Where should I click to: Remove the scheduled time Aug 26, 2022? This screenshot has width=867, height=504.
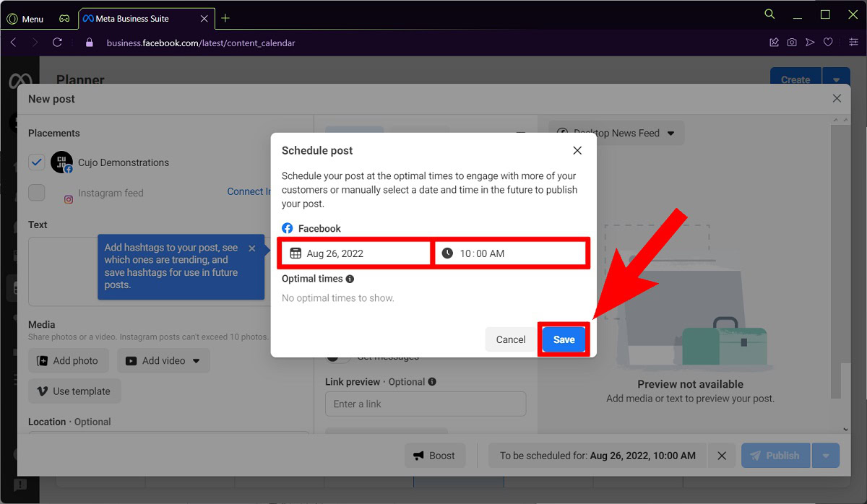click(x=722, y=456)
